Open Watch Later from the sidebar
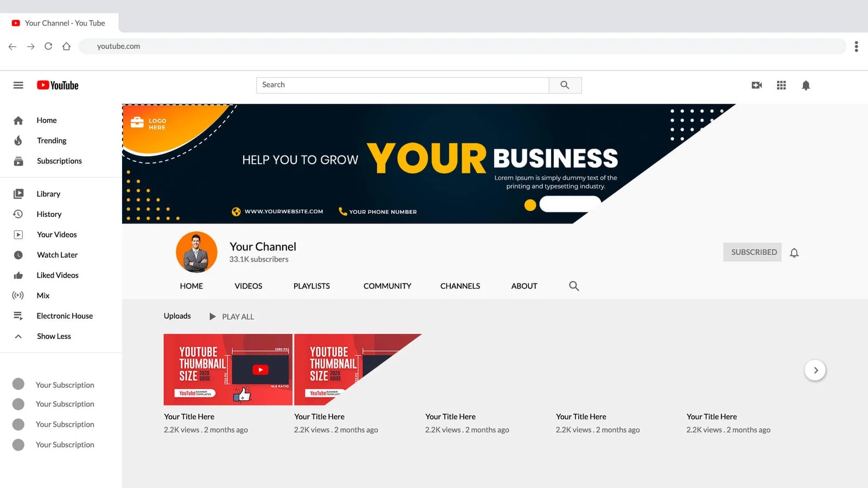Image resolution: width=868 pixels, height=488 pixels. pyautogui.click(x=57, y=254)
